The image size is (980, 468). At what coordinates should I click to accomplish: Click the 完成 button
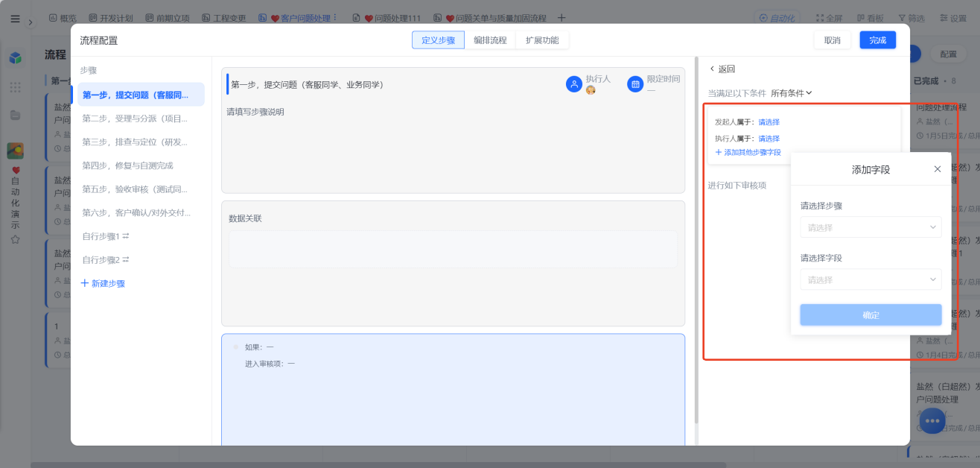pyautogui.click(x=878, y=40)
